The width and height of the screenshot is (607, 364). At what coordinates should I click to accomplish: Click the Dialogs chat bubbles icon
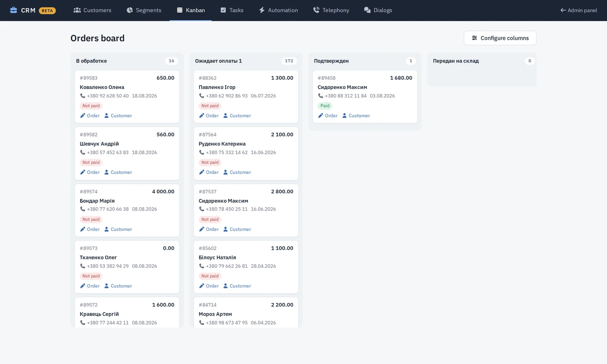367,10
